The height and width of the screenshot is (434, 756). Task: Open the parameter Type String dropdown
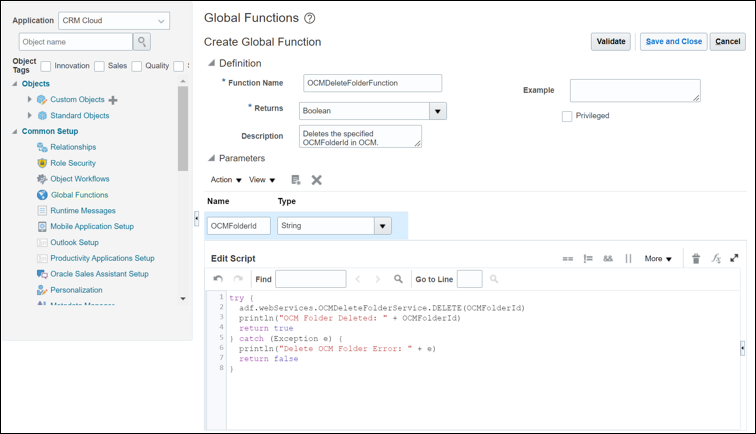point(383,226)
